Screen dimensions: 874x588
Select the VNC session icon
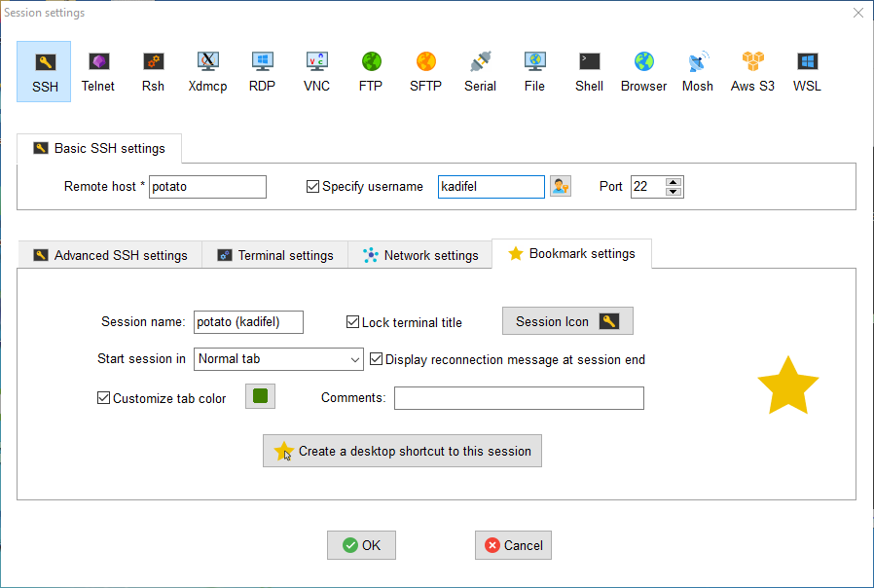(316, 72)
